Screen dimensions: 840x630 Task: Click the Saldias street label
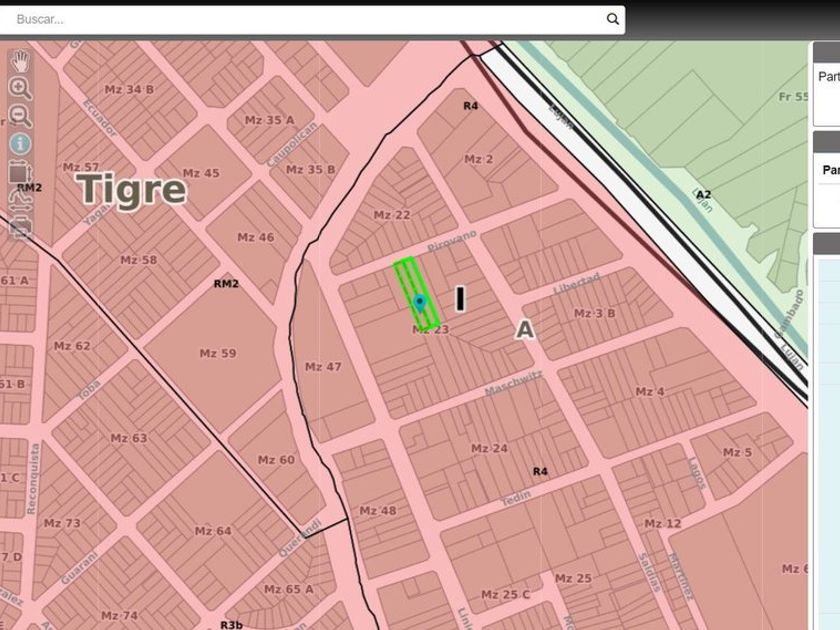coord(648,573)
